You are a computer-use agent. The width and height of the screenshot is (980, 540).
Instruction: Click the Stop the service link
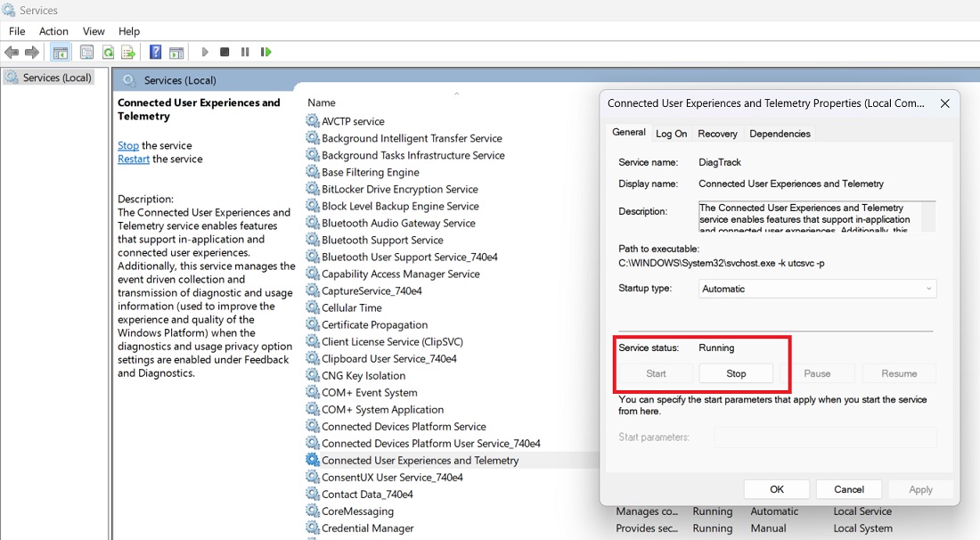(x=127, y=144)
